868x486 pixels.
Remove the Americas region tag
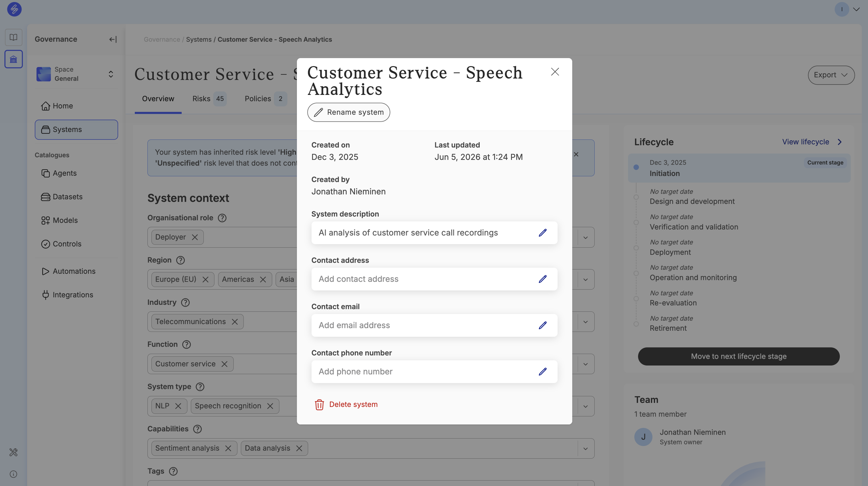pyautogui.click(x=263, y=280)
